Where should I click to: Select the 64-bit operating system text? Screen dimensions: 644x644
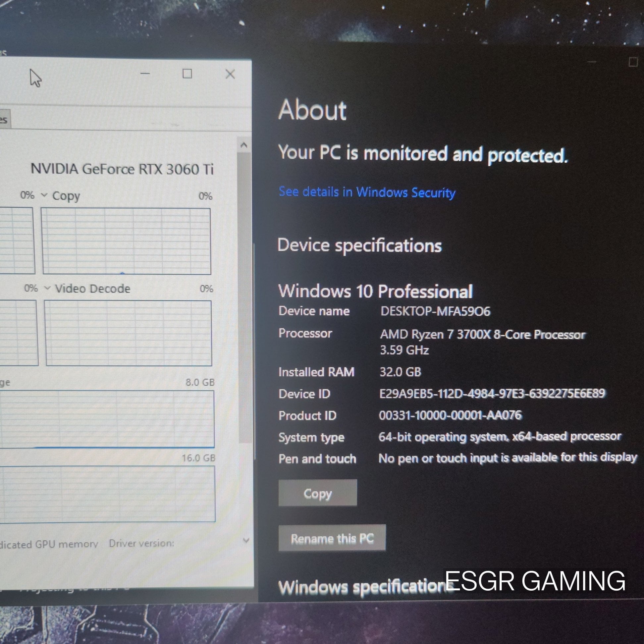point(500,437)
